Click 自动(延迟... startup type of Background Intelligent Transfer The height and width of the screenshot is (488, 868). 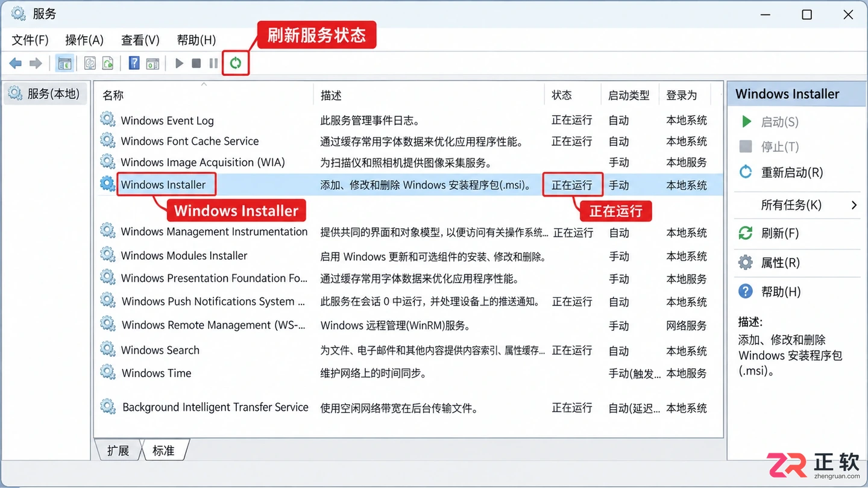(x=634, y=408)
